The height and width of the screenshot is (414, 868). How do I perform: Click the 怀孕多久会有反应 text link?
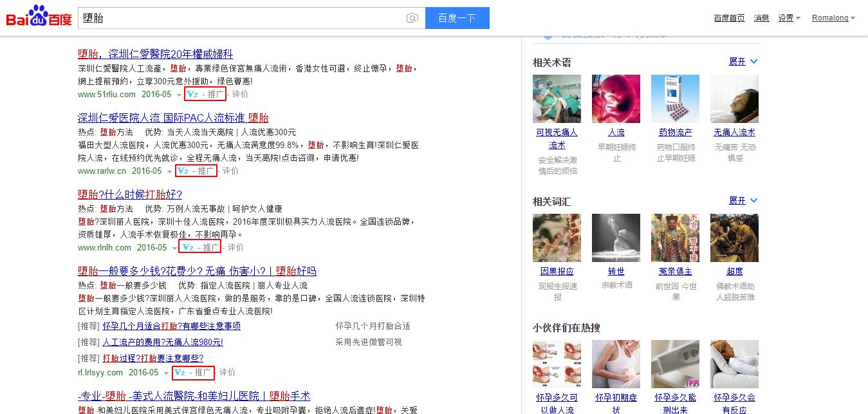click(734, 404)
